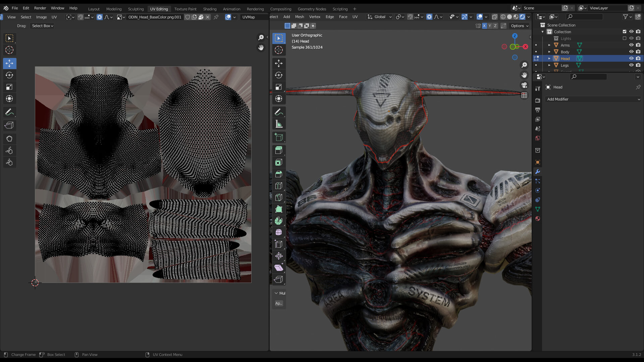Select the Rip Region tool in UV editor
Screen dimensions: 644x362
click(9, 125)
